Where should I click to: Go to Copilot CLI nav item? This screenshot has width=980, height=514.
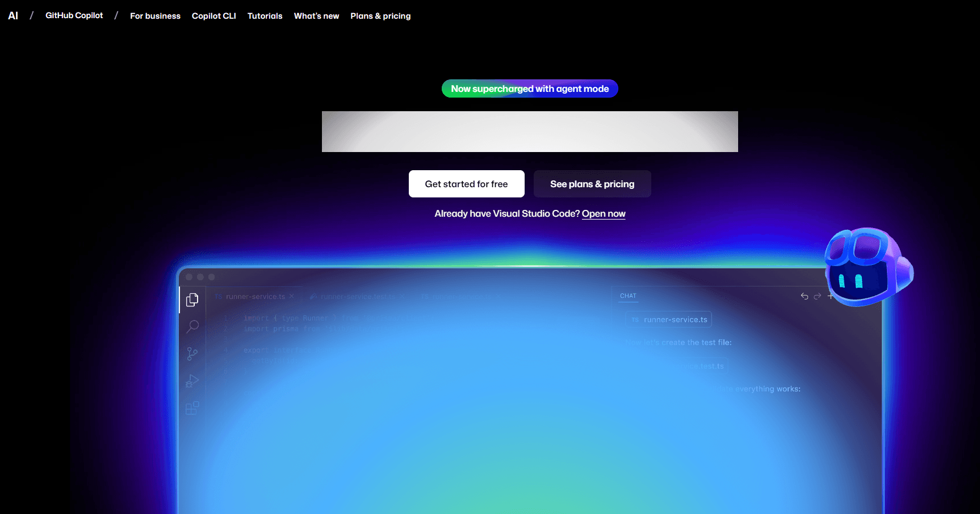(x=213, y=16)
